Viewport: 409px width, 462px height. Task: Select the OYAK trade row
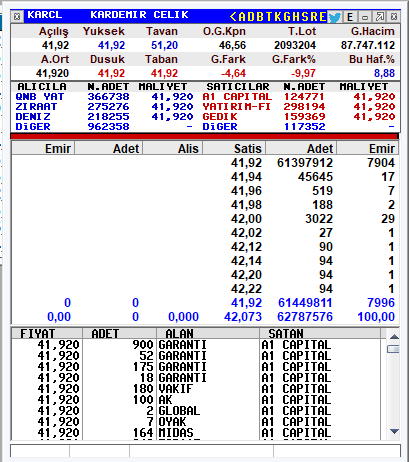196,422
